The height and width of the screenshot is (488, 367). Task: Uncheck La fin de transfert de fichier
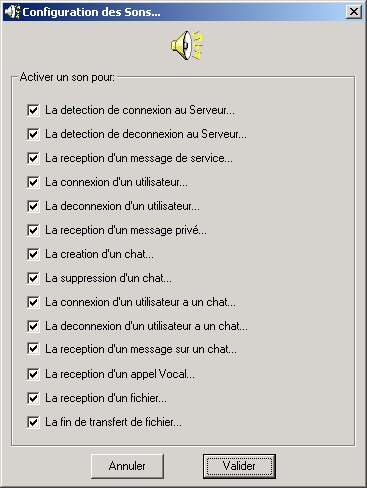[33, 422]
